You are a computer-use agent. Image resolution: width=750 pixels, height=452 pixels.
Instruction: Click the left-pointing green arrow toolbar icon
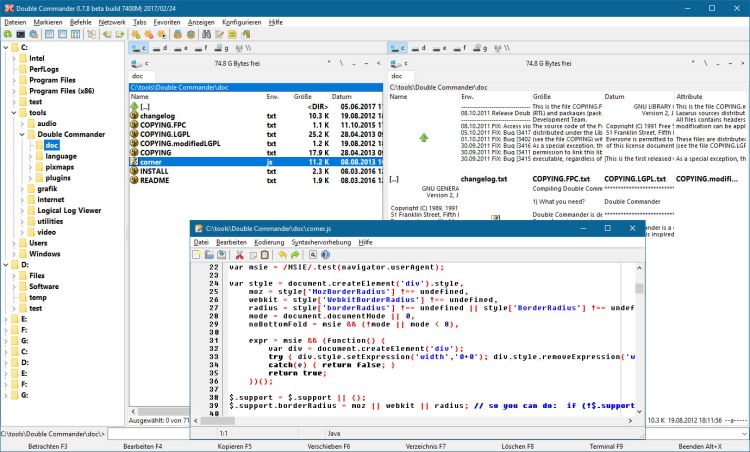(x=107, y=34)
